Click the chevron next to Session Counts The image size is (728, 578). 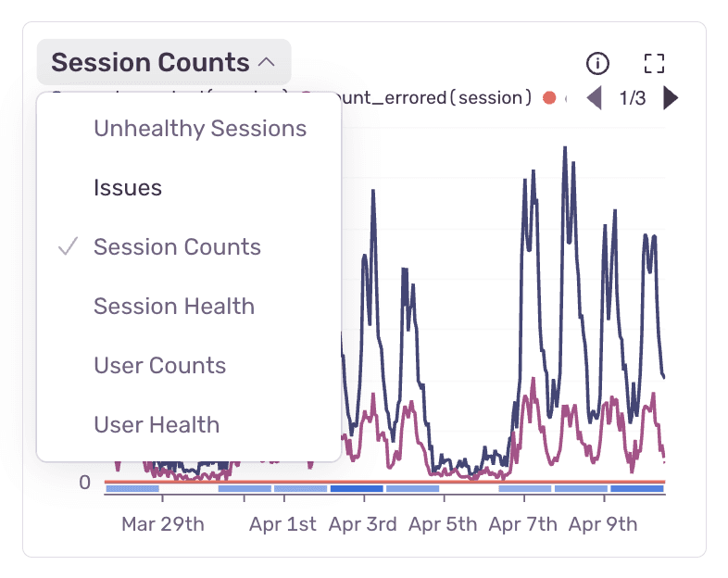pos(267,63)
